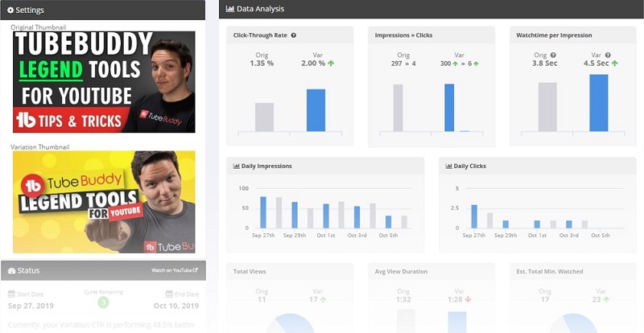Click the Watchtime per Impression title

coord(554,35)
